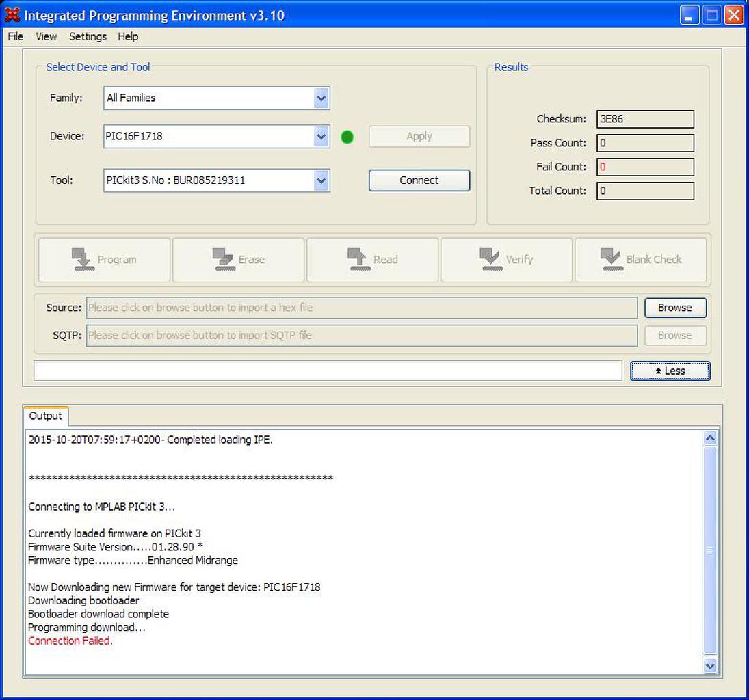The width and height of the screenshot is (749, 700).
Task: Collapse output with the Less button
Action: coord(670,371)
